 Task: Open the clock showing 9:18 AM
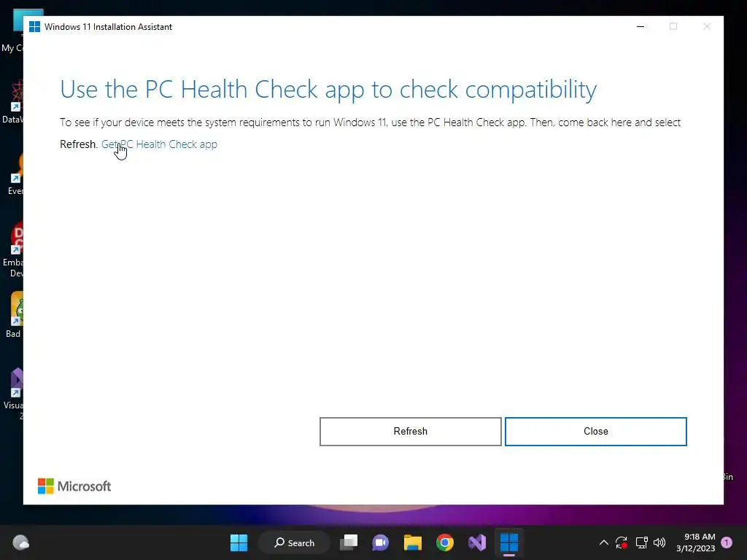(x=695, y=542)
